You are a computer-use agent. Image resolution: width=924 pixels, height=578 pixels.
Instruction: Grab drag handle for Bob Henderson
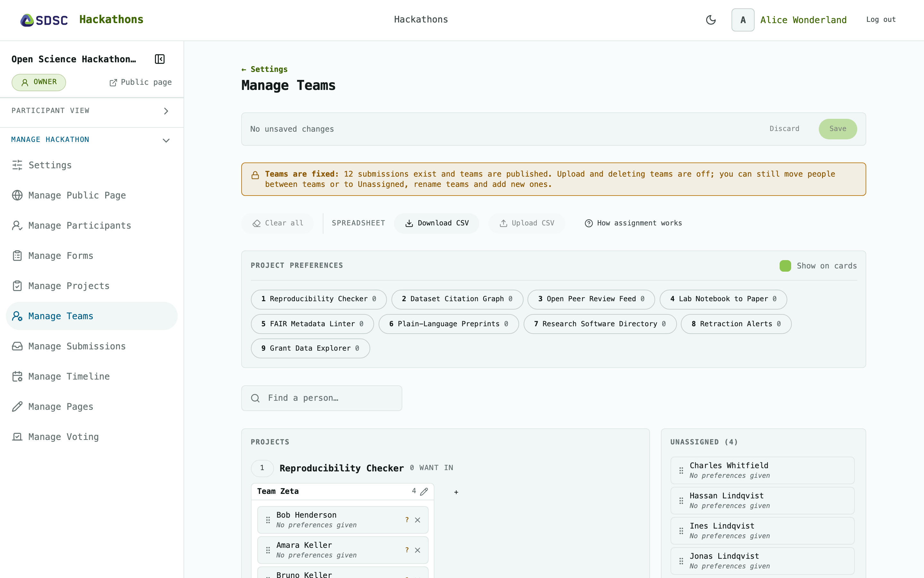tap(268, 520)
